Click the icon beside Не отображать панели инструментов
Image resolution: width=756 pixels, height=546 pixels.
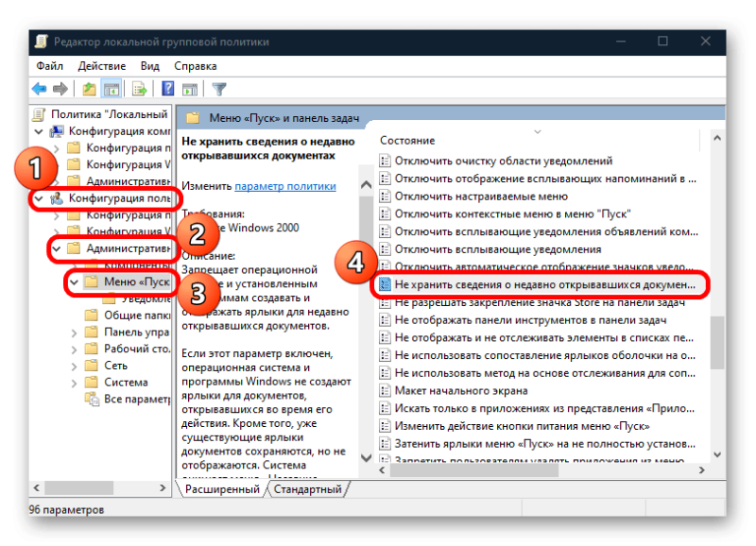click(385, 320)
